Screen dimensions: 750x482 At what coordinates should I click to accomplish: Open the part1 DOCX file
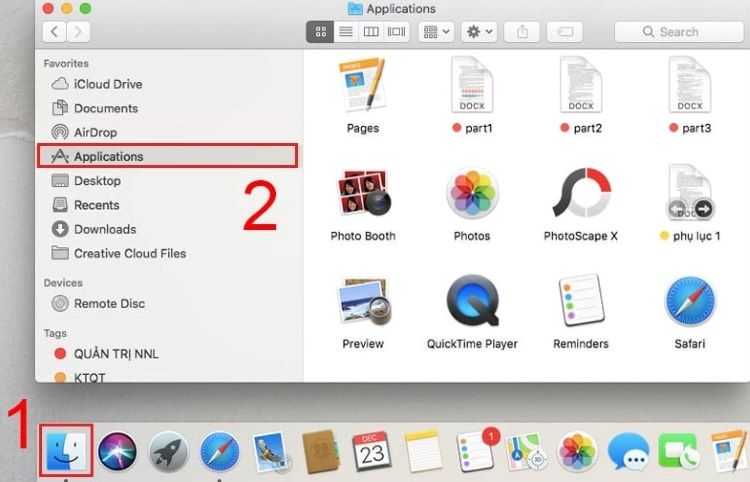(472, 85)
